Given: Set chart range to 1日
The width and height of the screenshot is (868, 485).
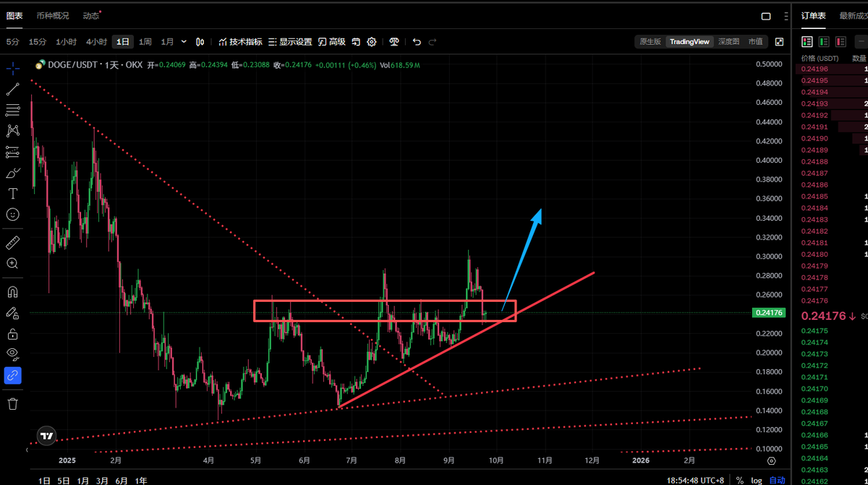Looking at the screenshot, I should click(x=45, y=480).
